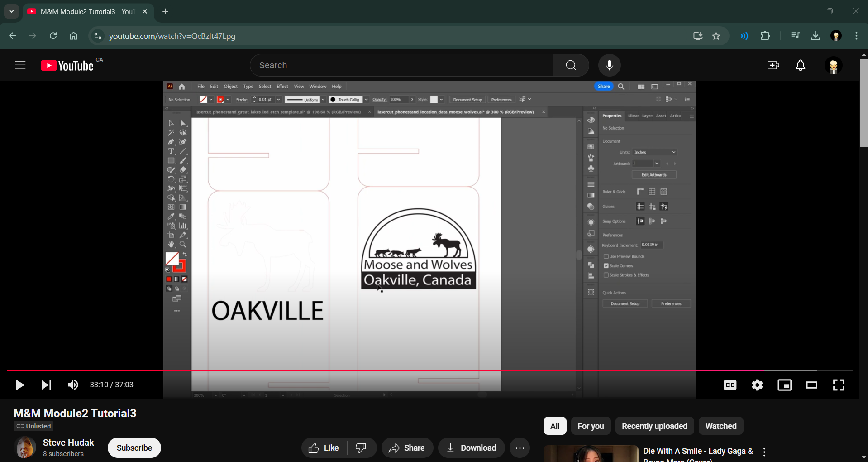The height and width of the screenshot is (462, 868).
Task: Select the Recently uploaded filter chip
Action: coord(654,426)
